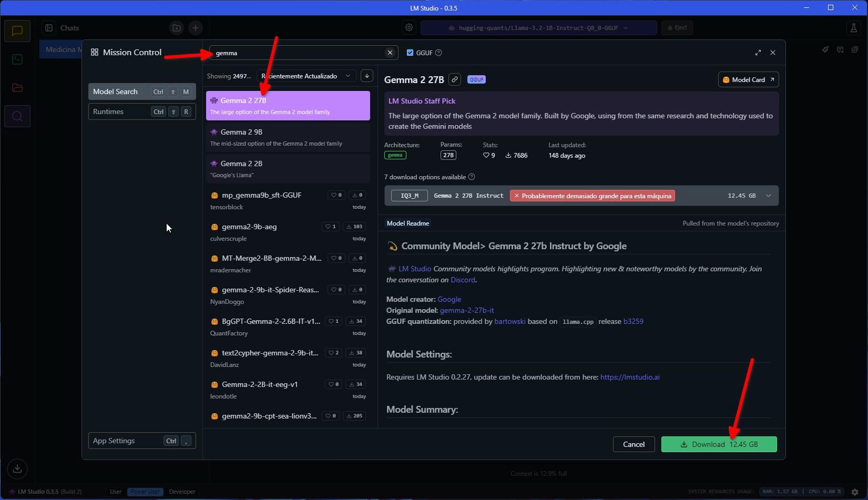Click the 27B params tag

coord(448,155)
